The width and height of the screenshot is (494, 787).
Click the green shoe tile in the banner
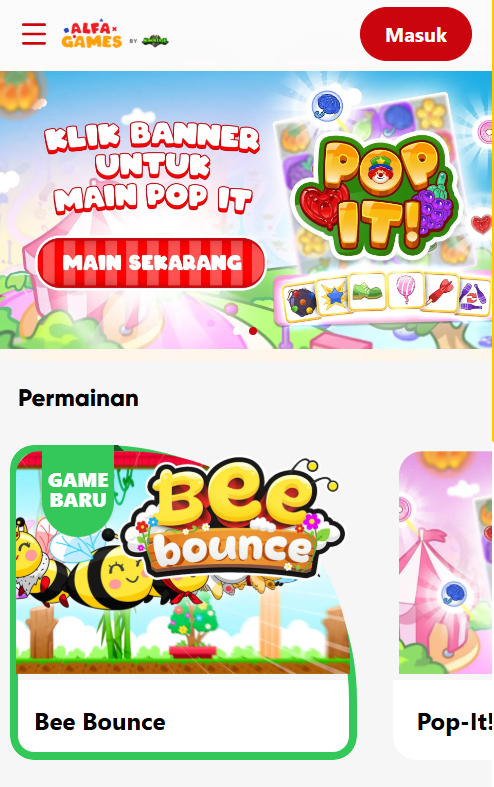coord(367,292)
